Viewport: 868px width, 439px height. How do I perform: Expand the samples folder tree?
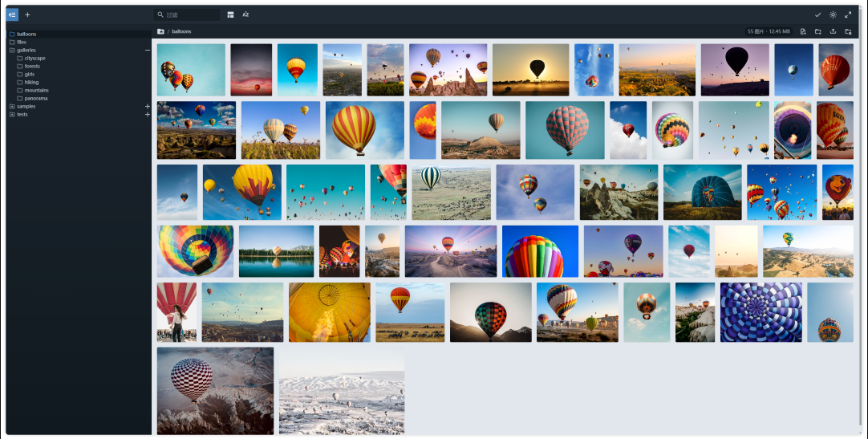148,106
